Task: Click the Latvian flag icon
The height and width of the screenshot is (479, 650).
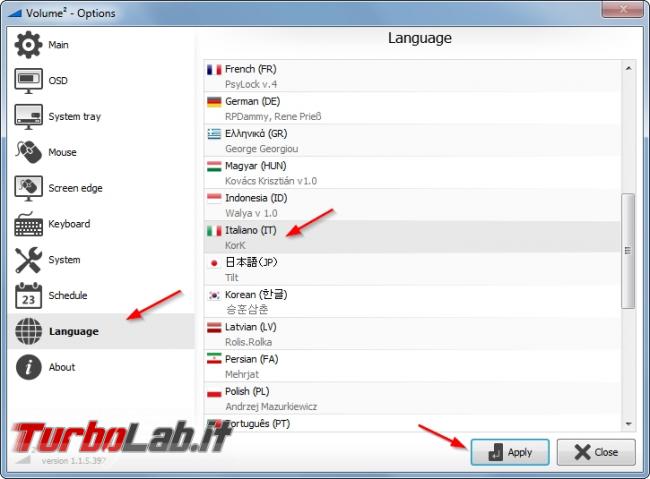Action: 214,327
